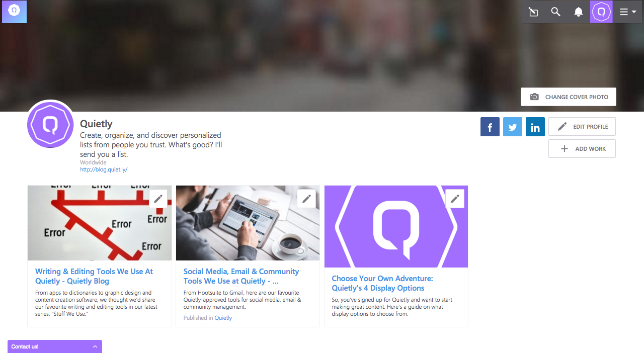The width and height of the screenshot is (644, 353).
Task: Open the blog.quiet.ly link
Action: point(104,170)
